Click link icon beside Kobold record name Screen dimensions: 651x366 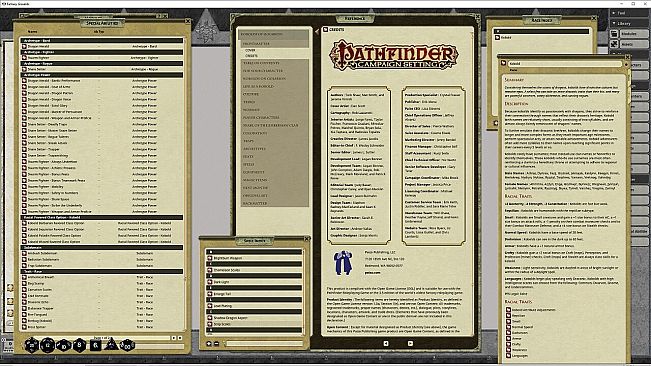coord(504,63)
